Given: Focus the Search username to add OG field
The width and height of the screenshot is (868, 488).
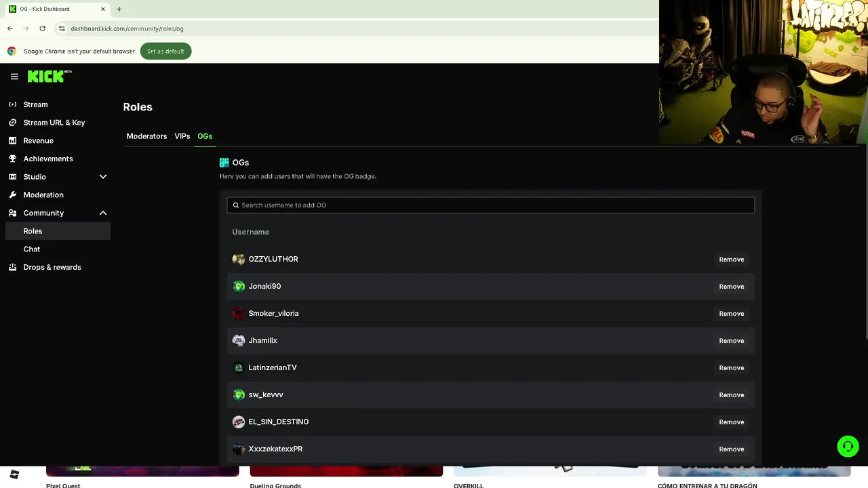Looking at the screenshot, I should [490, 205].
